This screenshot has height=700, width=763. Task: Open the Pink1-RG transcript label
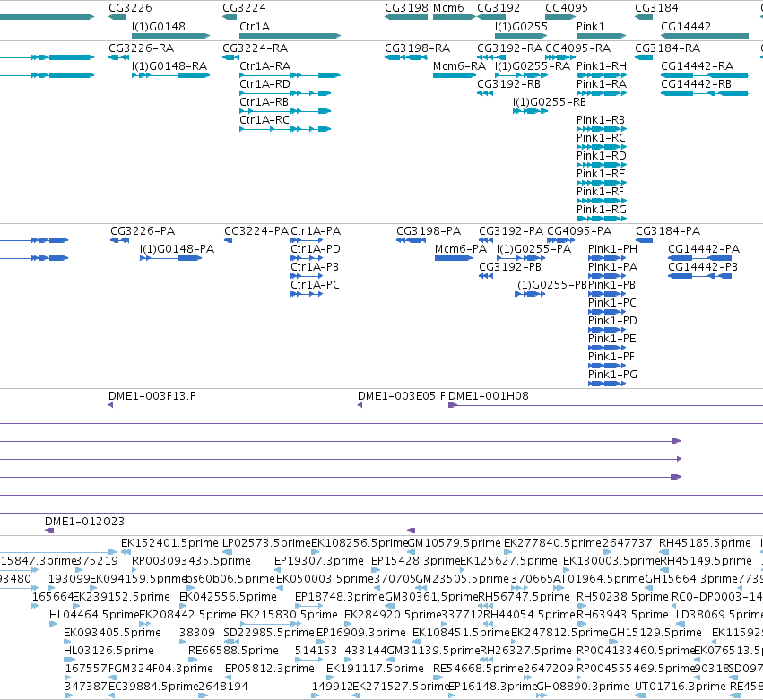click(602, 210)
